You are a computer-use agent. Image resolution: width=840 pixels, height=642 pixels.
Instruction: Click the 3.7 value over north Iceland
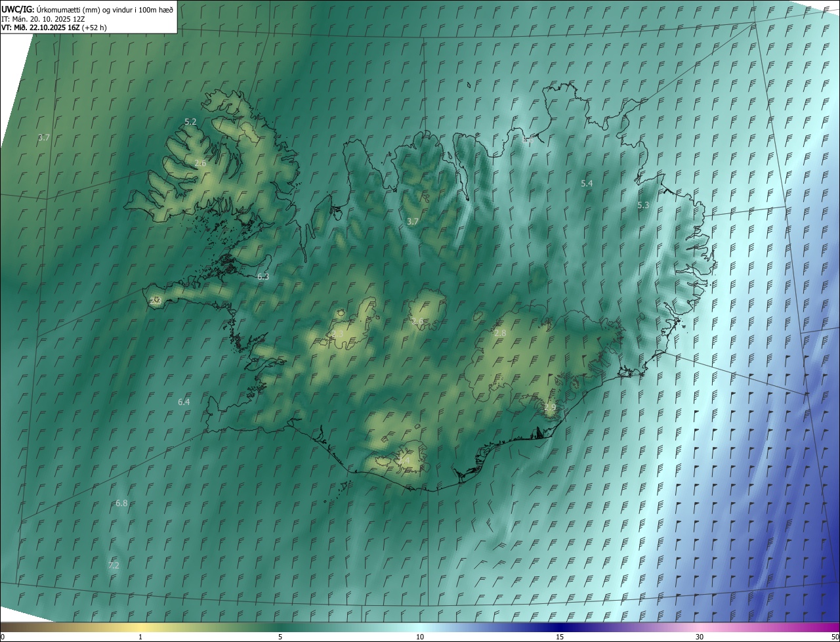pyautogui.click(x=413, y=222)
